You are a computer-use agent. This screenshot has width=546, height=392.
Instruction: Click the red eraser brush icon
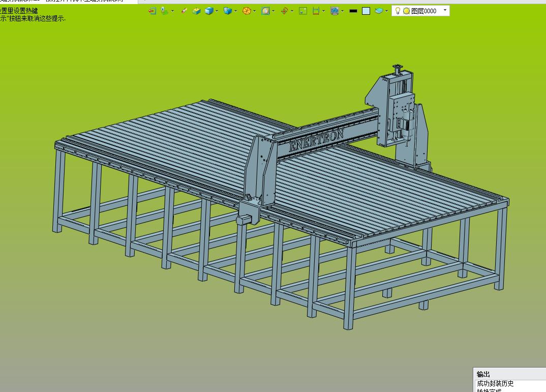184,11
